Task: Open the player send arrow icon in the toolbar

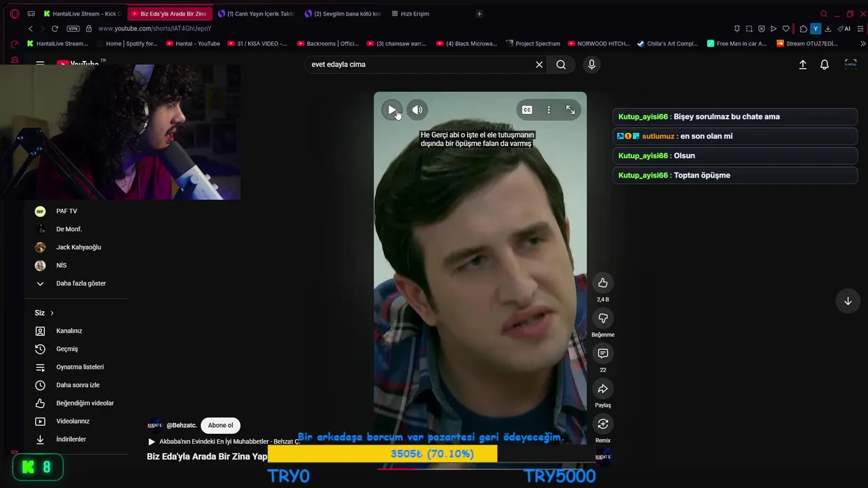Action: click(x=774, y=28)
